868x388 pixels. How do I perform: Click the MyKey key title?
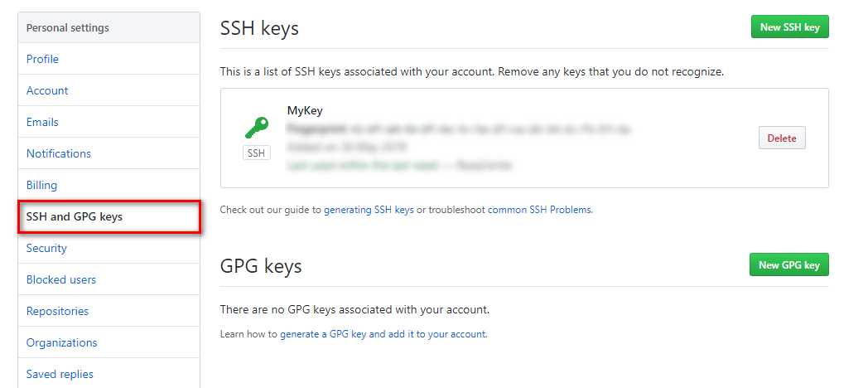[x=305, y=110]
